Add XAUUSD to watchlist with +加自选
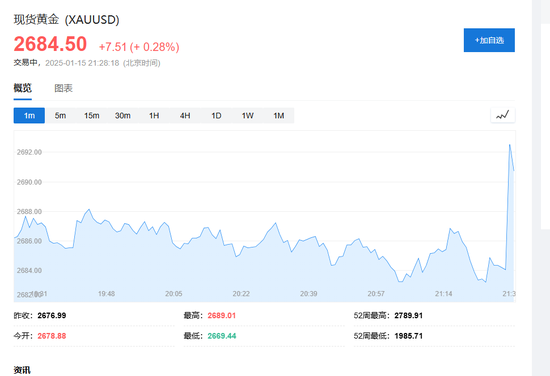 tap(489, 40)
